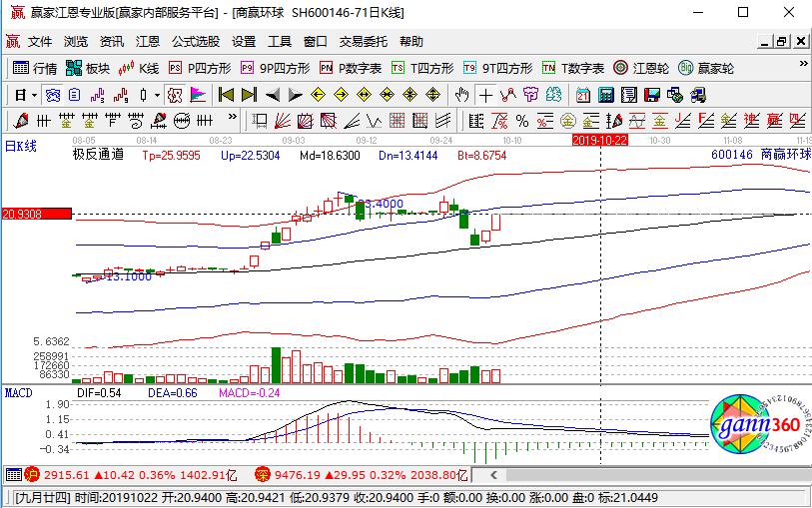Select the sine wave cycle tool

(x=637, y=121)
